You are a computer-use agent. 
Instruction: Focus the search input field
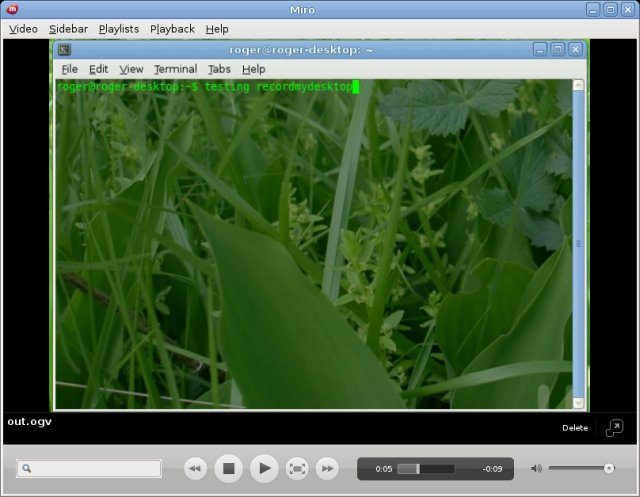pyautogui.click(x=89, y=468)
